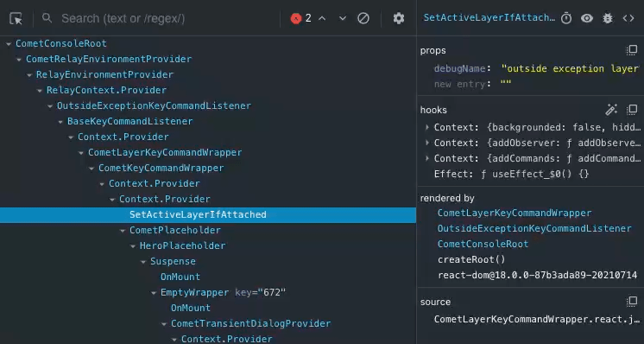The width and height of the screenshot is (644, 344).
Task: Open the DevTools settings gear
Action: point(398,18)
